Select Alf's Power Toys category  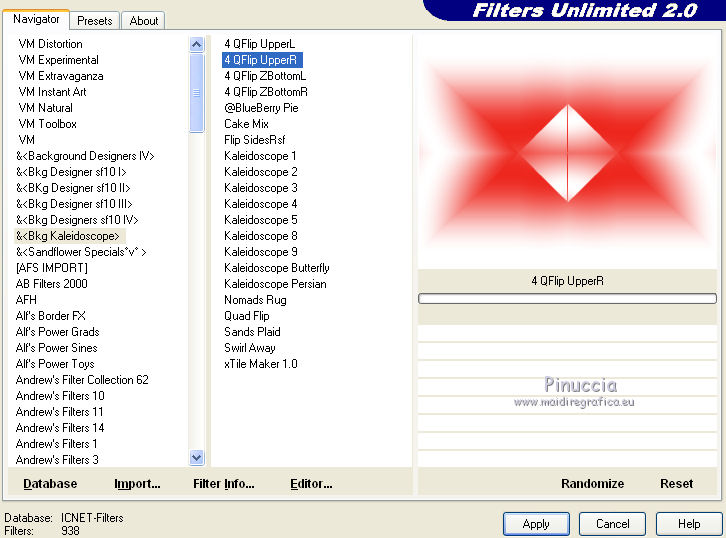(55, 364)
